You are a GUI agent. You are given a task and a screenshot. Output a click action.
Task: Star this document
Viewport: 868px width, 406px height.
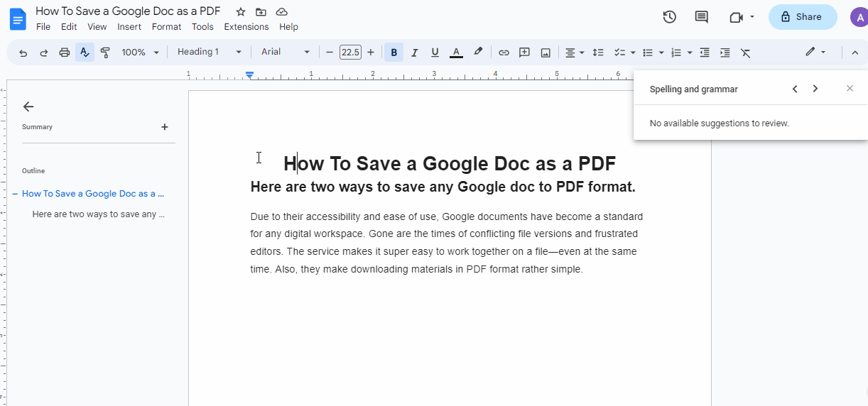241,12
